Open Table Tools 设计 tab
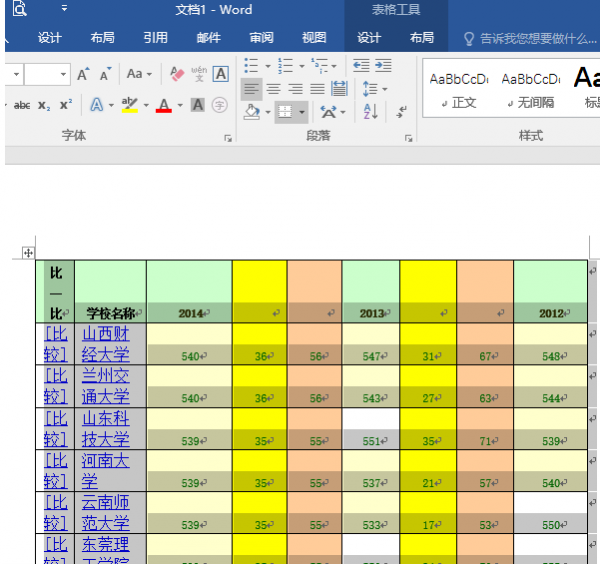 [369, 38]
